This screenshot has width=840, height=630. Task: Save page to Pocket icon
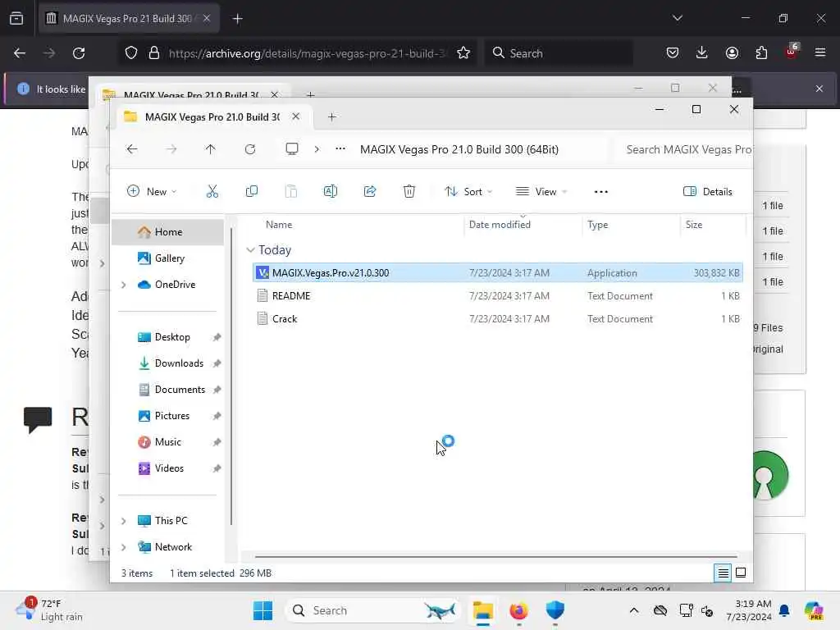(x=673, y=52)
